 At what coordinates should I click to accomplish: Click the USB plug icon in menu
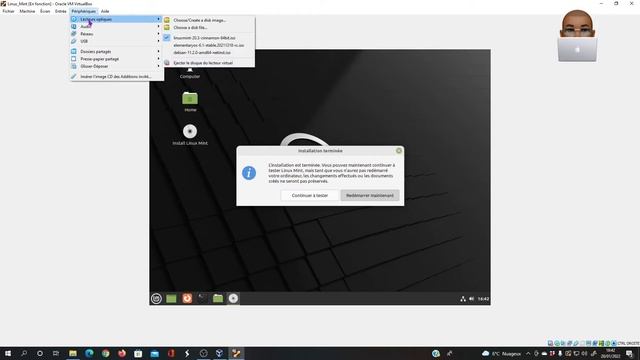point(74,41)
